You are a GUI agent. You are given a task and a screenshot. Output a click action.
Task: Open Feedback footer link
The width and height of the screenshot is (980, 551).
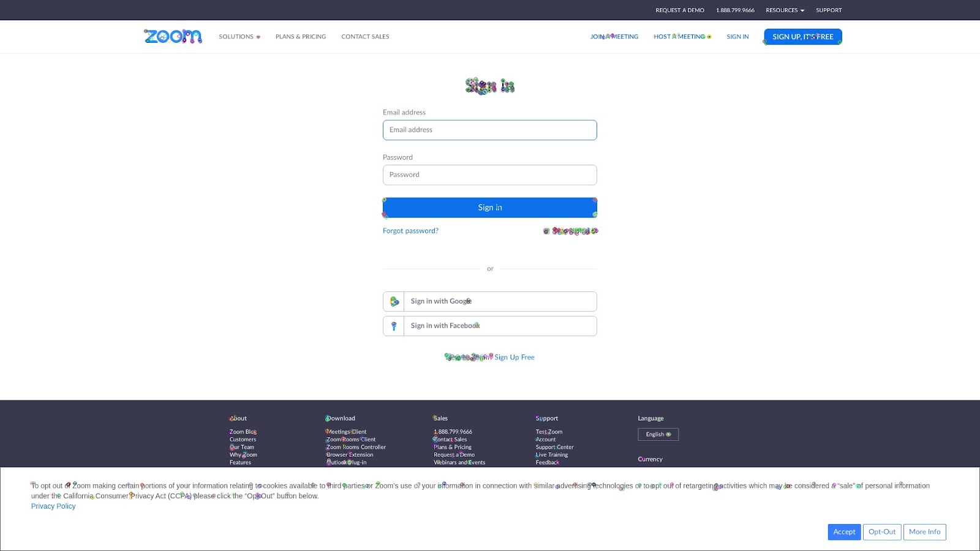(x=548, y=462)
